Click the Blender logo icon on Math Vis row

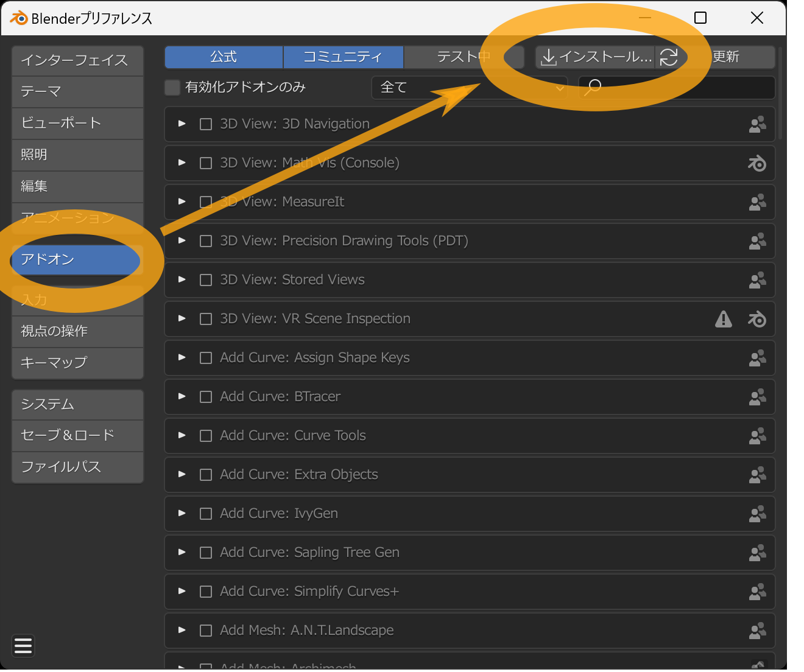coord(757,163)
